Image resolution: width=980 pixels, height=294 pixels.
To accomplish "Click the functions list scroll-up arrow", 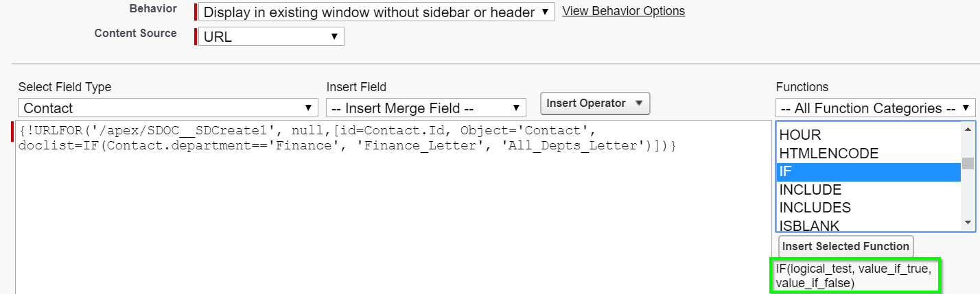I will (968, 130).
